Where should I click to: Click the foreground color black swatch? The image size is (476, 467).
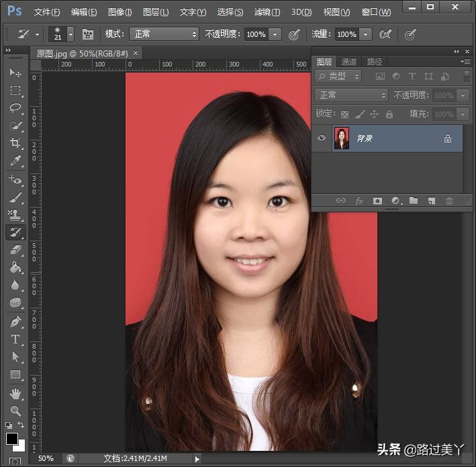[x=11, y=439]
